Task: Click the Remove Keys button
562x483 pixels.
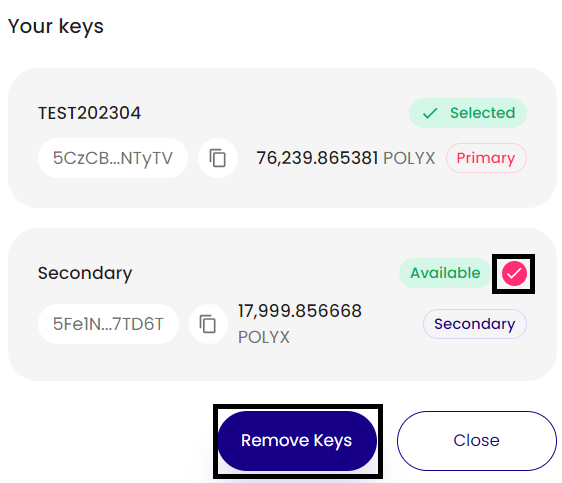Action: [x=297, y=441]
